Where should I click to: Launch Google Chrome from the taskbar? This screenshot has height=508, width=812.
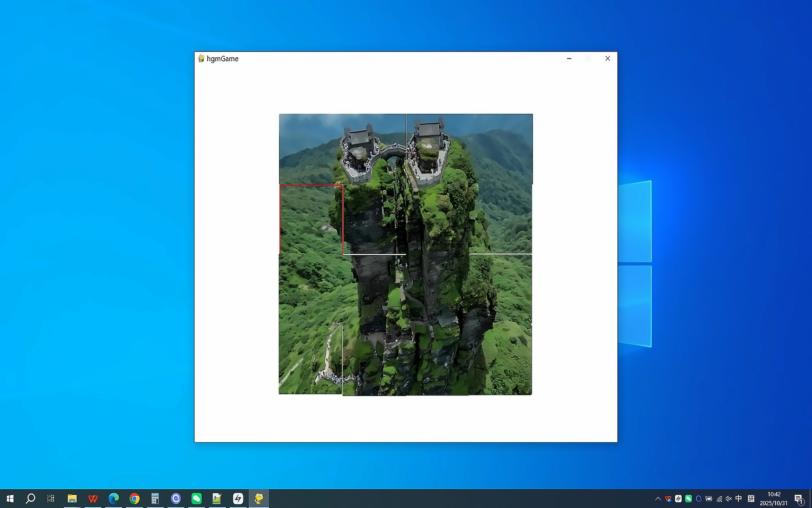click(135, 499)
